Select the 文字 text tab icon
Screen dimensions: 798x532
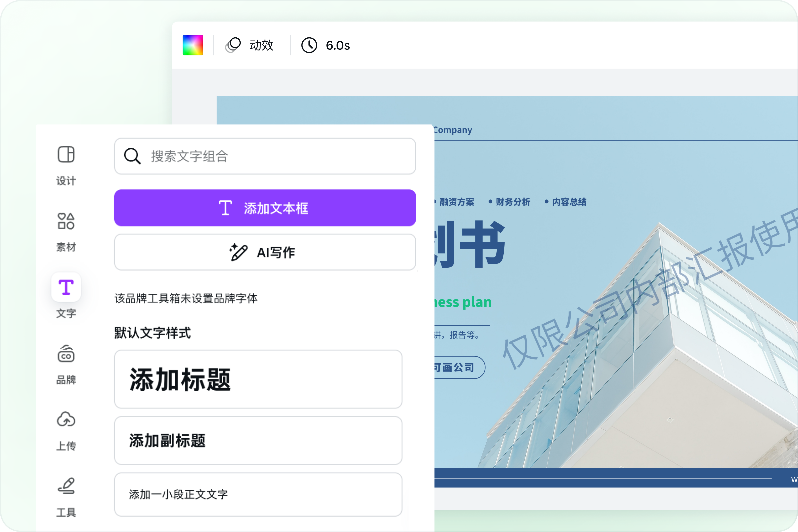tap(66, 287)
